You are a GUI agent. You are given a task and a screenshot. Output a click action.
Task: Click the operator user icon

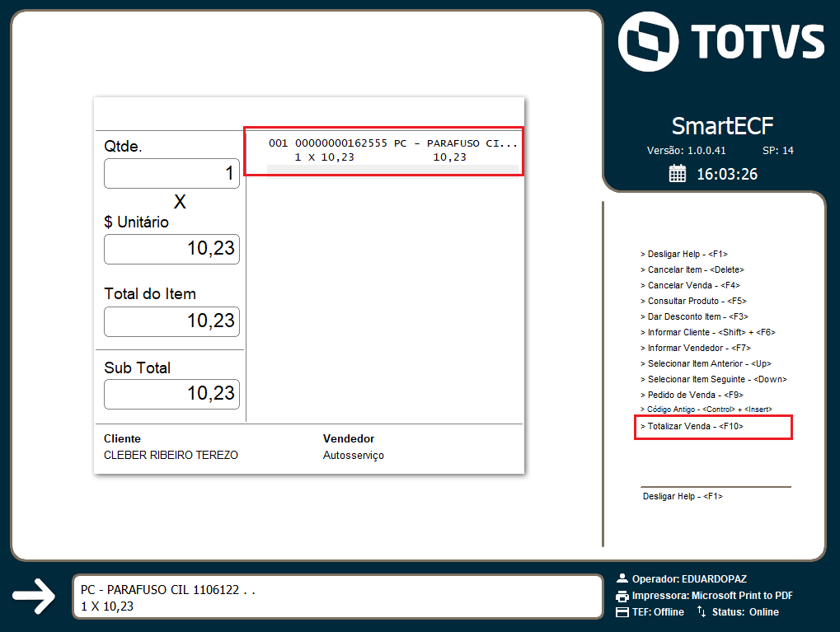[622, 578]
